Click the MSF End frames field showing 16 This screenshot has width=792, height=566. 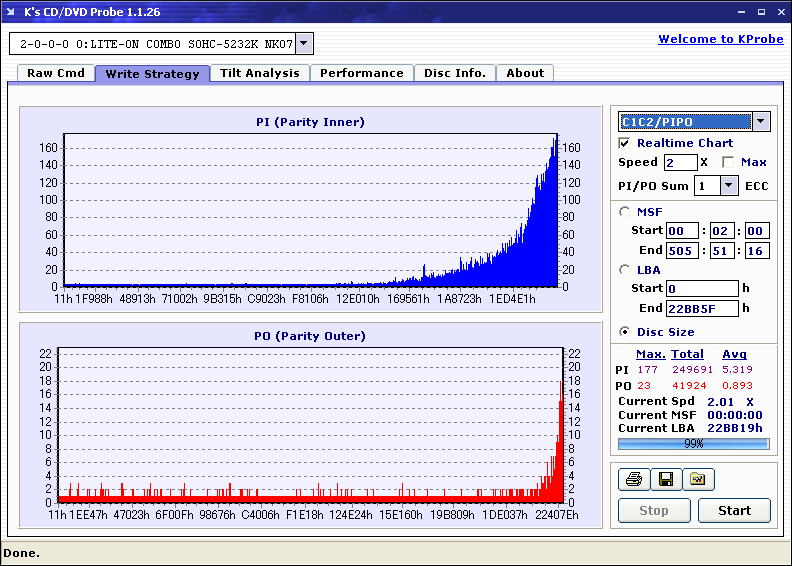point(757,250)
